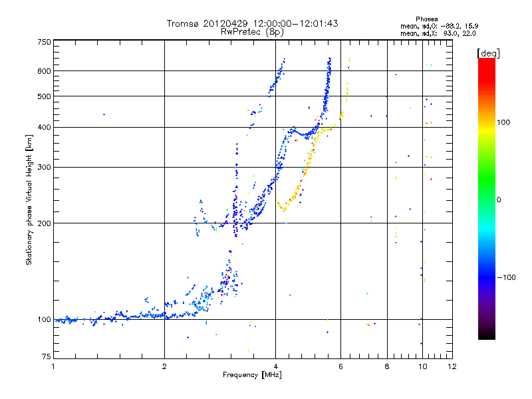This screenshot has height=399, width=532.
Task: Click the y-axis tick label "600"
Action: tap(44, 71)
